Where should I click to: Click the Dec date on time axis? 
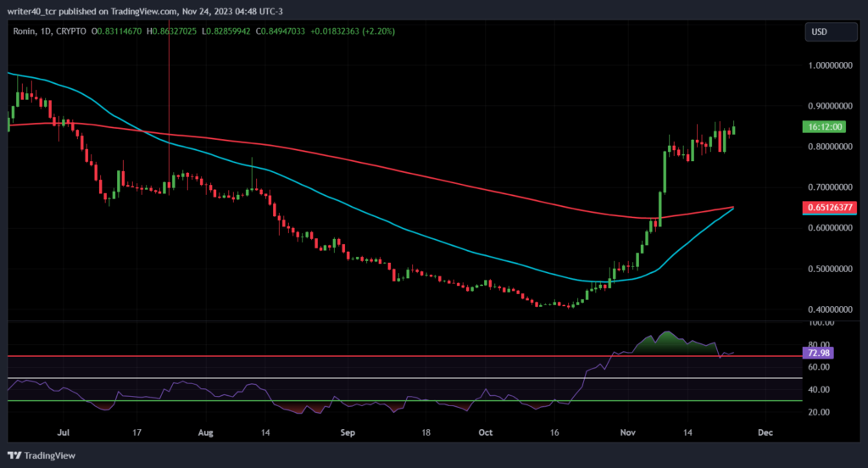point(765,432)
